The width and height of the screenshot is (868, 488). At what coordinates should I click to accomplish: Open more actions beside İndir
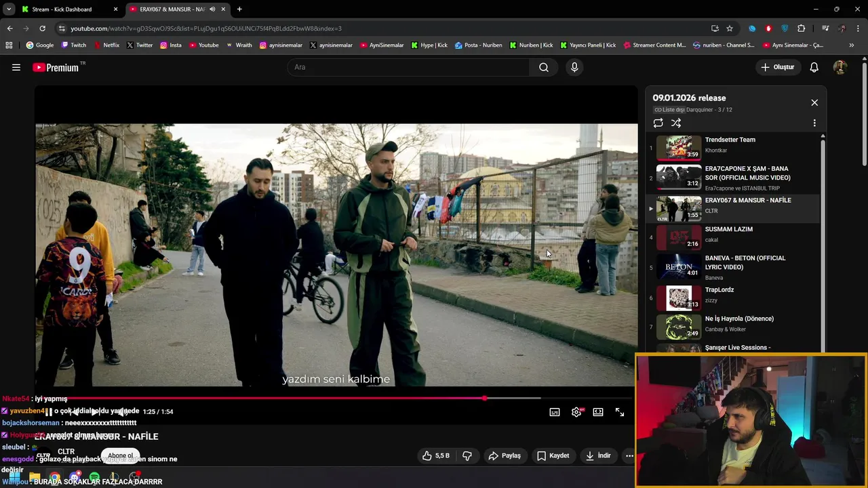[629, 455]
